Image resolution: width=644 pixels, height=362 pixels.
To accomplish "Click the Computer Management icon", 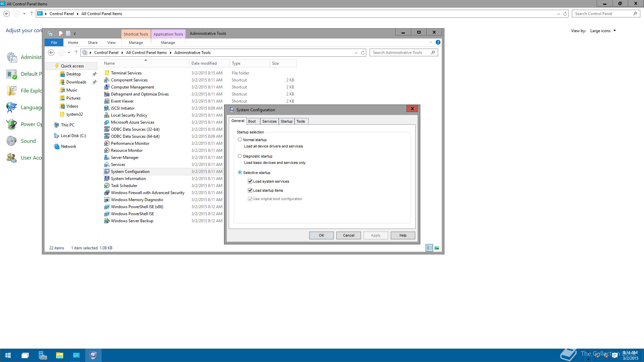I will [x=107, y=87].
